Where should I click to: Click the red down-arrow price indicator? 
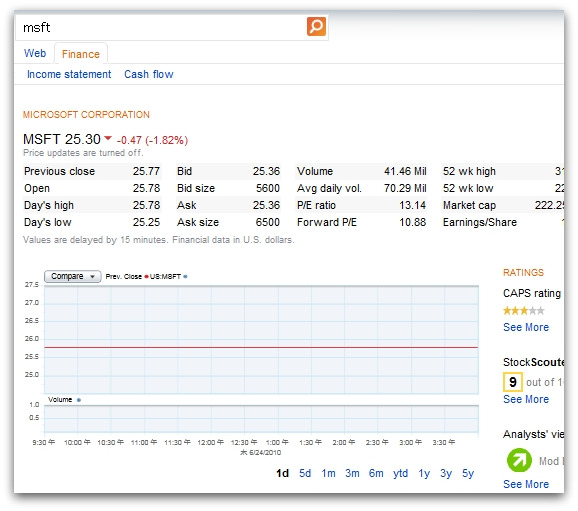pyautogui.click(x=108, y=139)
